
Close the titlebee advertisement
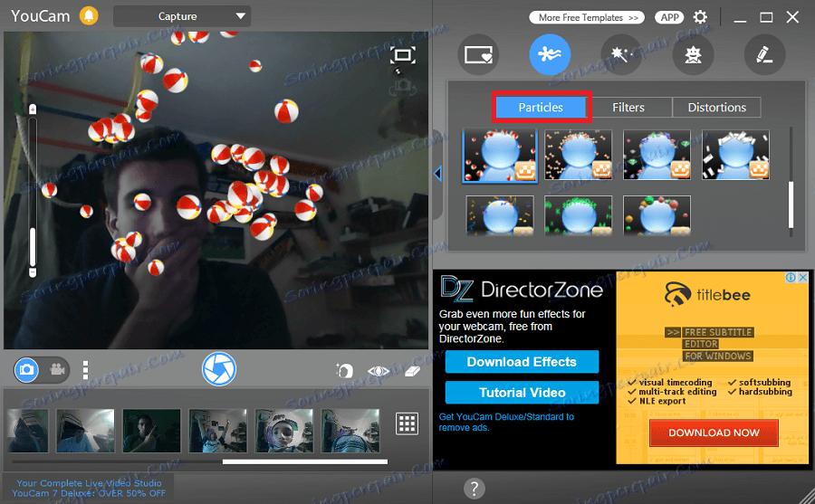803,278
